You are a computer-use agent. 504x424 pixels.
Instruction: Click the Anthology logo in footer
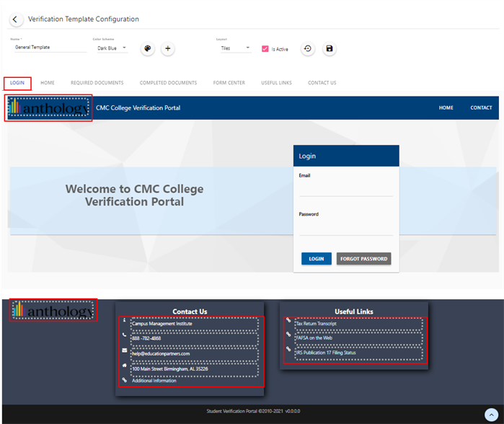53,311
